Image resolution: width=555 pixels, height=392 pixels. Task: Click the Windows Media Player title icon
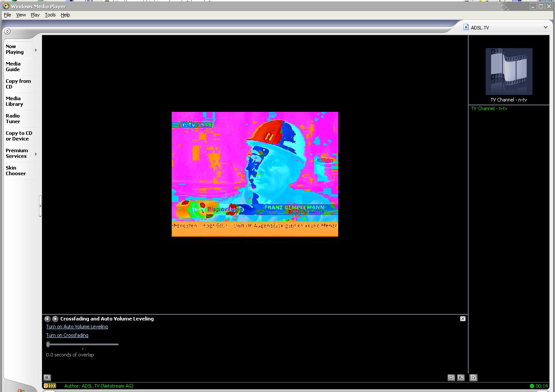6,6
